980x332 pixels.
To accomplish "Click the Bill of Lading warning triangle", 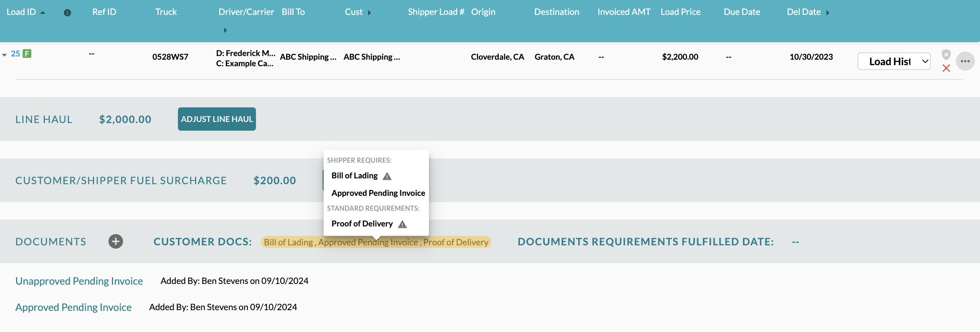I will pyautogui.click(x=387, y=176).
